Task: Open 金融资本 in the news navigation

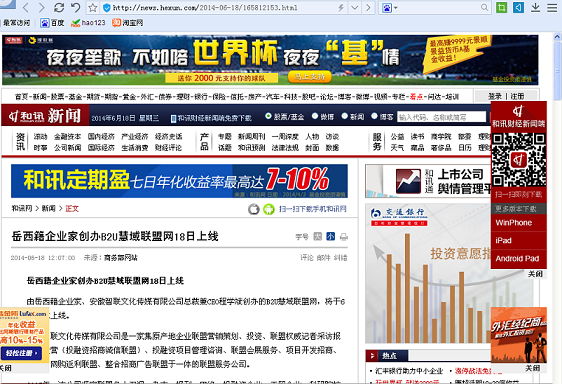Action: point(67,137)
